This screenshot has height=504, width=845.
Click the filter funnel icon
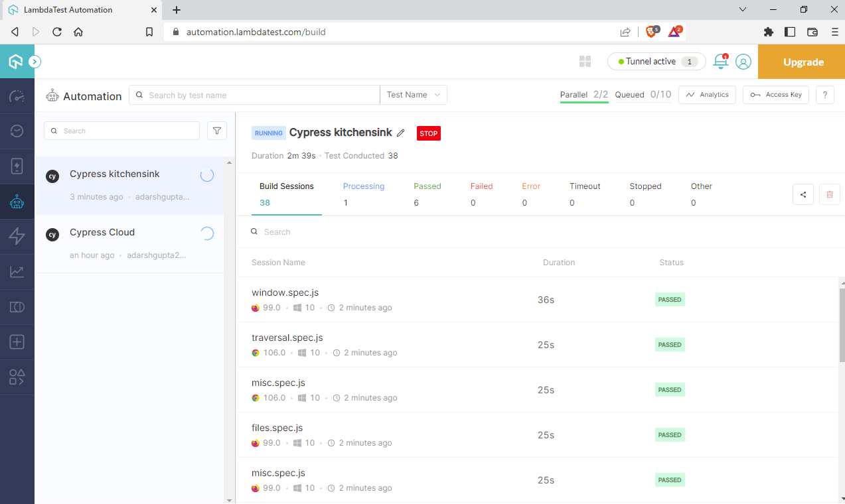pyautogui.click(x=217, y=131)
